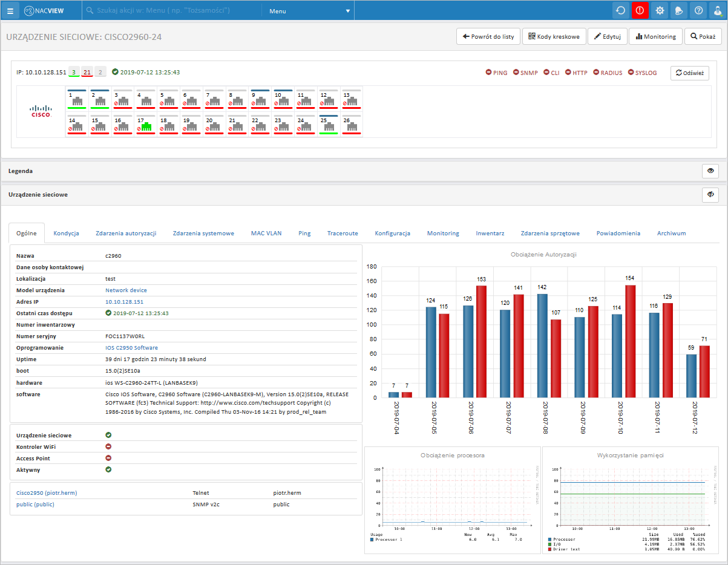728x565 pixels.
Task: Open settings gear icon in top bar
Action: coord(660,10)
